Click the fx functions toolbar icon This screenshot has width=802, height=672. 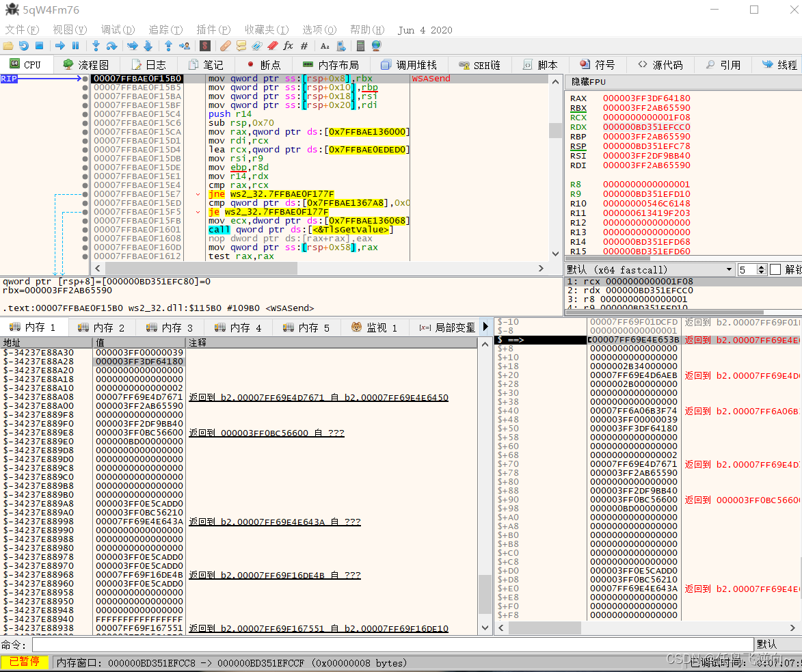tap(288, 46)
